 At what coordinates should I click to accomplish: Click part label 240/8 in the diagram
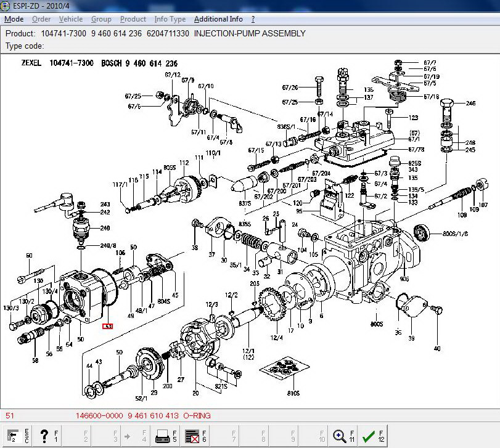coord(108,246)
